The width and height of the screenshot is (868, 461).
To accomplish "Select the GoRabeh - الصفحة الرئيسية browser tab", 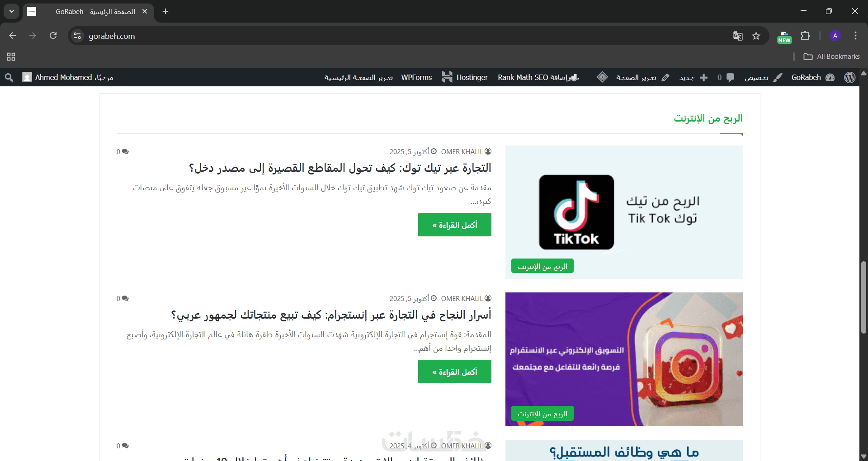I will 88,11.
